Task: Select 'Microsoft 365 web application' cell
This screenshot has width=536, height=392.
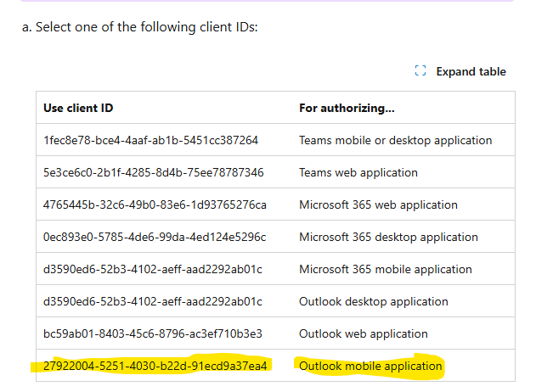Action: 378,204
